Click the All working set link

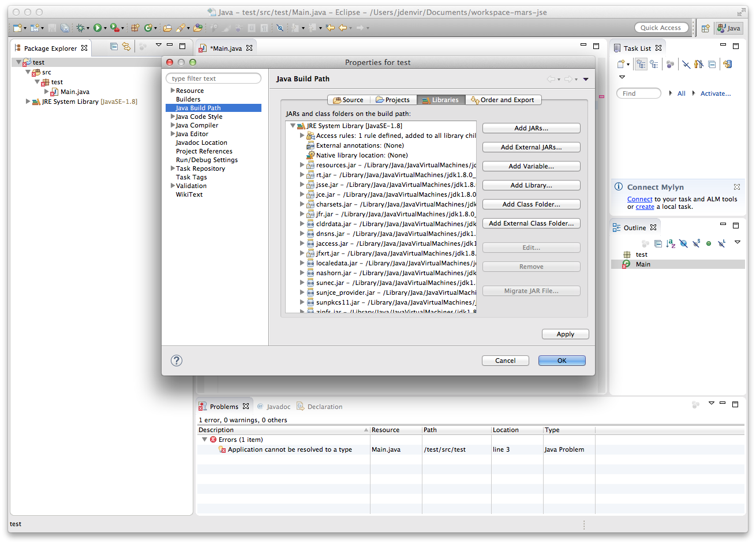(x=682, y=93)
